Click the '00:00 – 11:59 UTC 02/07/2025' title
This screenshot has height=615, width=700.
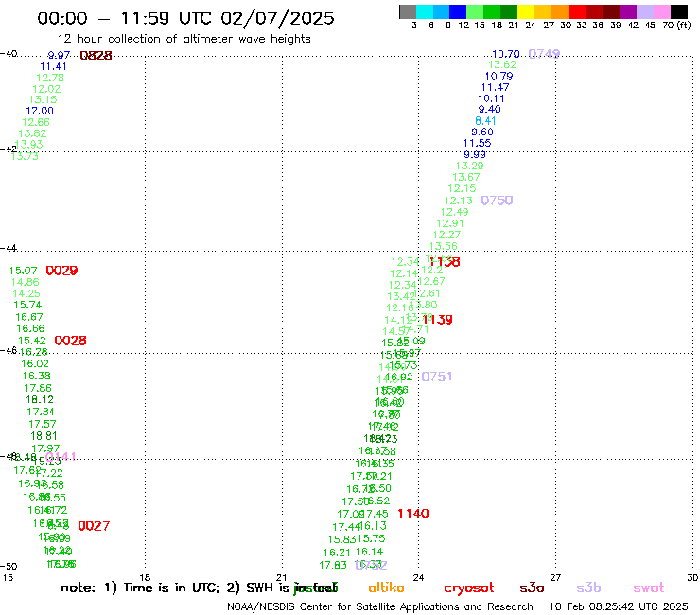click(185, 18)
